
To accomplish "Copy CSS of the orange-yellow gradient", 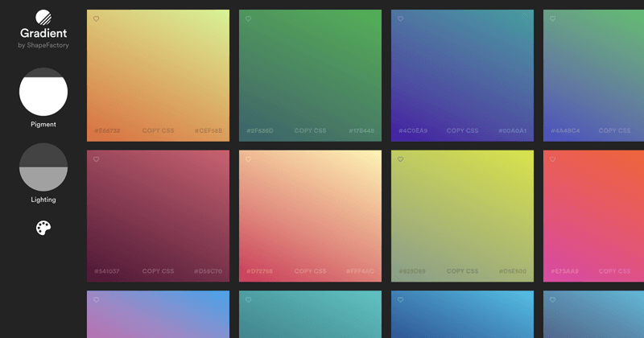I will click(x=158, y=130).
